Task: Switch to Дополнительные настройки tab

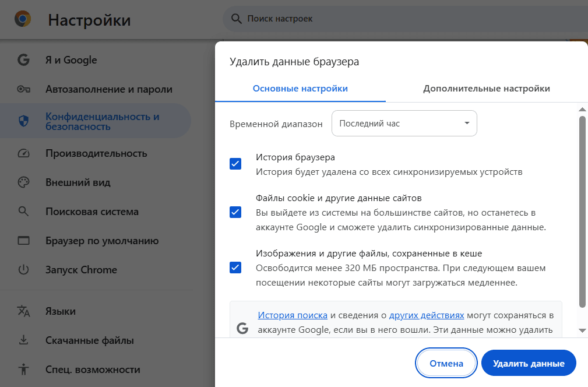Action: click(x=487, y=89)
